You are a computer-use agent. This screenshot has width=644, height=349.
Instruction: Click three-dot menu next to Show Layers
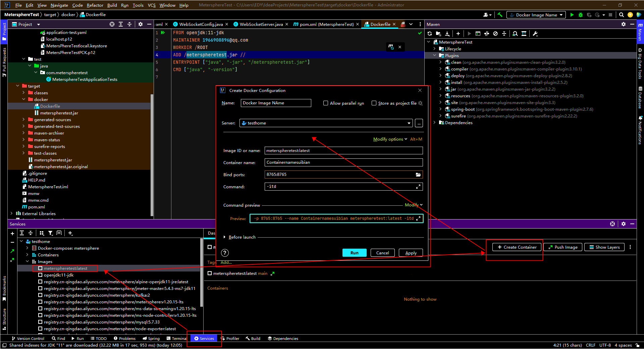point(630,247)
